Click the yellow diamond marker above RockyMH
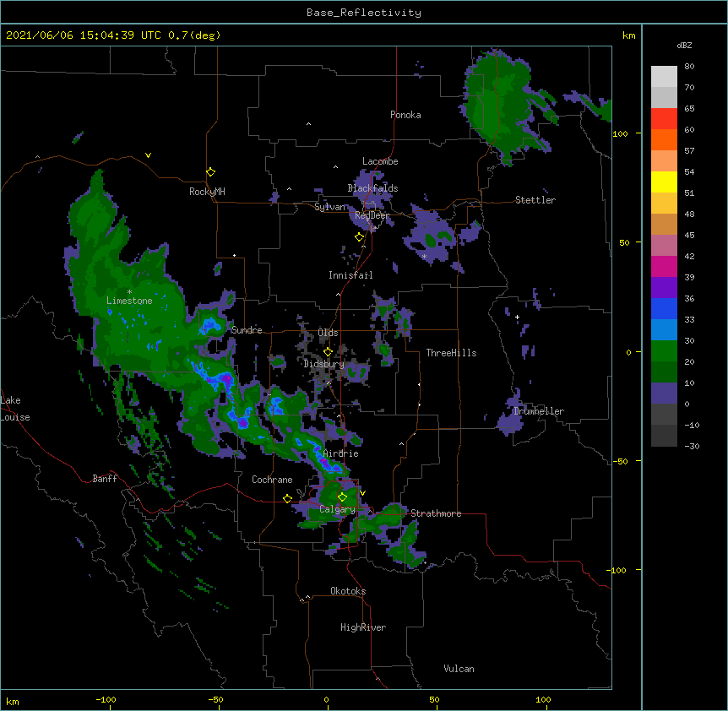 pyautogui.click(x=210, y=171)
